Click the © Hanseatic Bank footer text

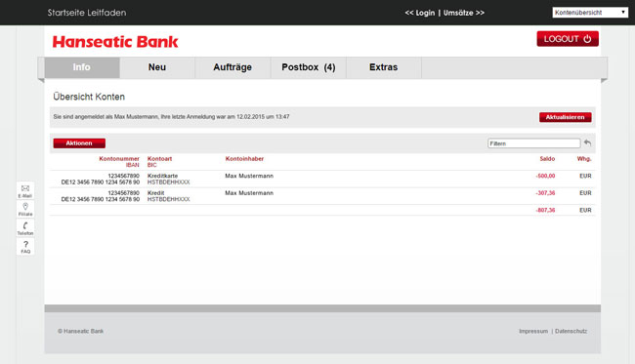[80, 331]
